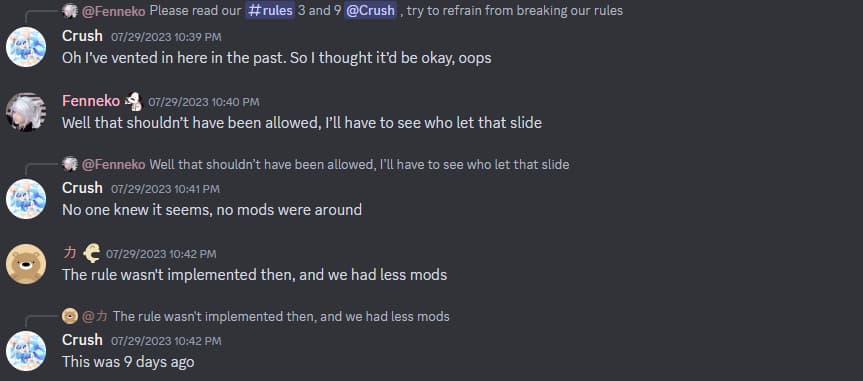Screen dimensions: 863x381
Task: Open the #rules channel mention
Action: pyautogui.click(x=270, y=10)
